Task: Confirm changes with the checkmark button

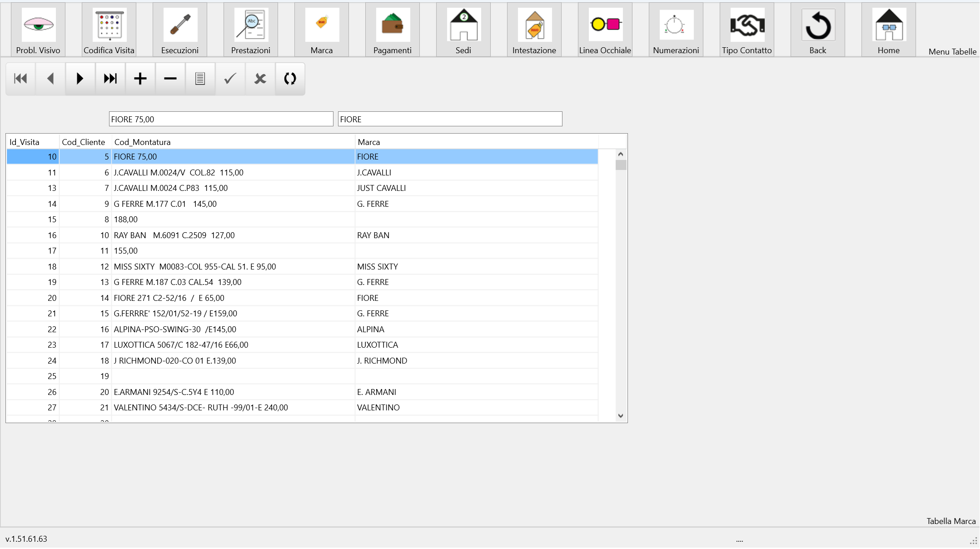Action: [x=230, y=79]
